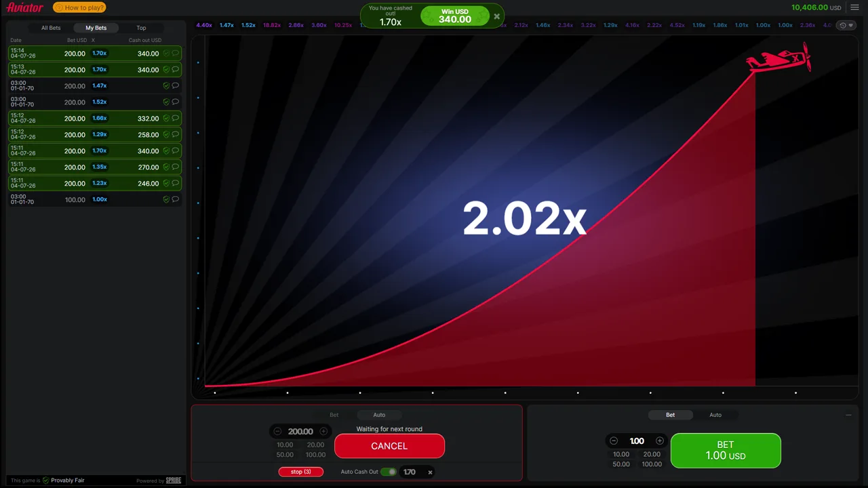Image resolution: width=868 pixels, height=488 pixels.
Task: Cancel the pending 200.00 bet
Action: (x=389, y=446)
